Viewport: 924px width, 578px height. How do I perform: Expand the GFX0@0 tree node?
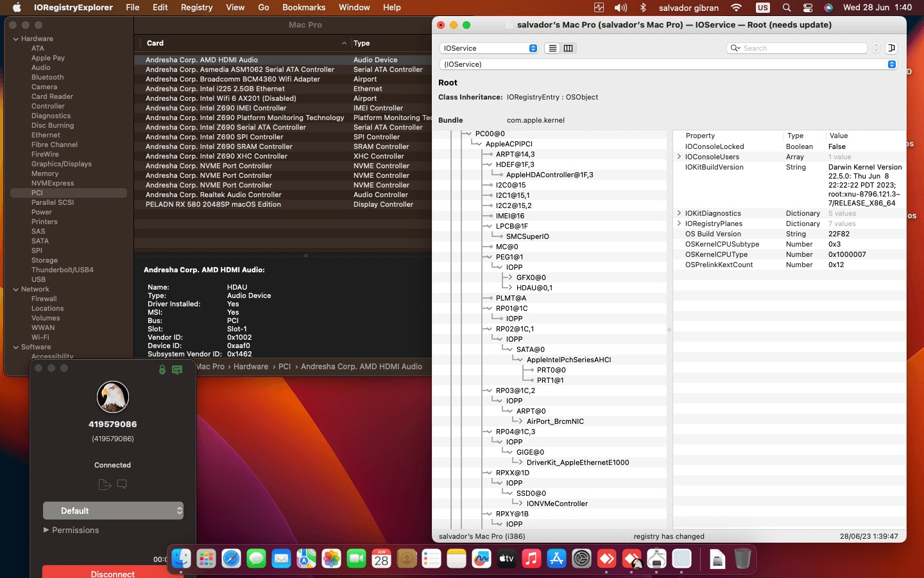pyautogui.click(x=510, y=277)
